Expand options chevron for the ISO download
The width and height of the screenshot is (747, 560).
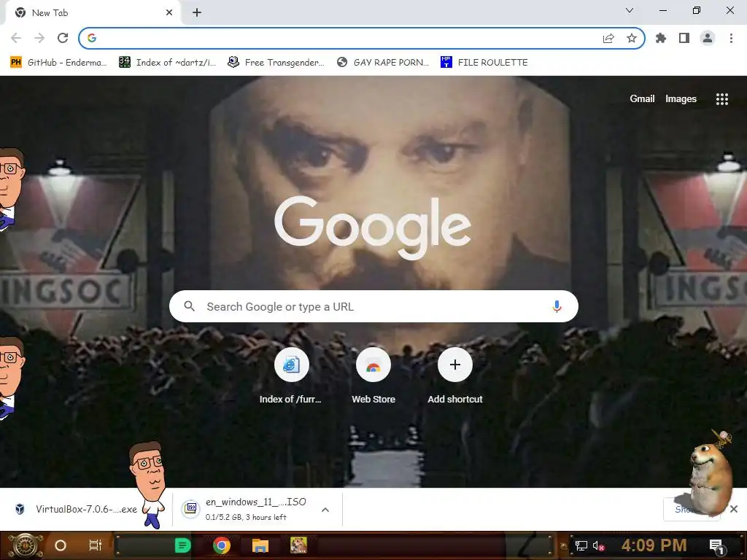[x=325, y=510]
